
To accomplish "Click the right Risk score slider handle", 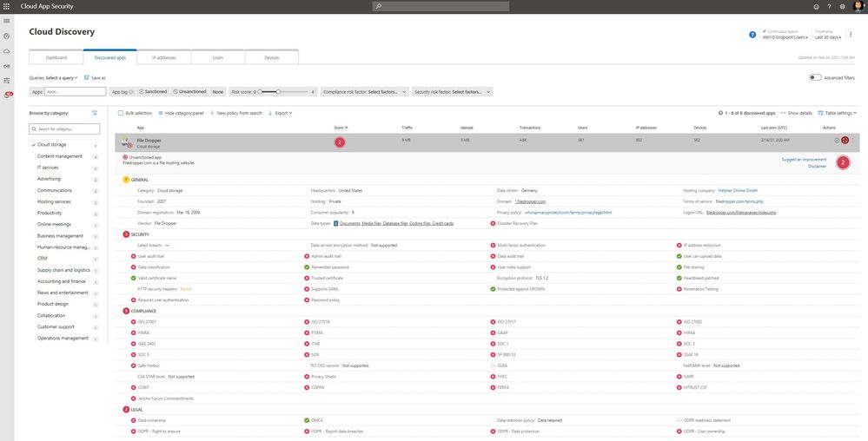I will 278,92.
